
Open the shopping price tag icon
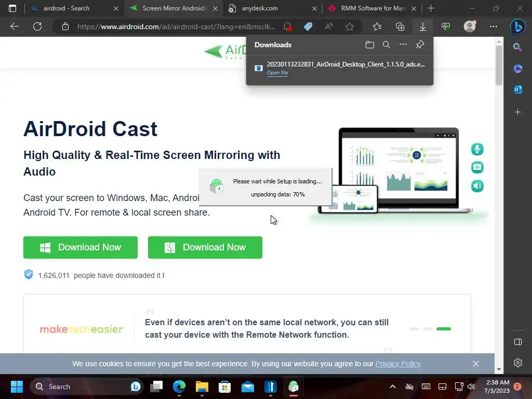[x=308, y=26]
